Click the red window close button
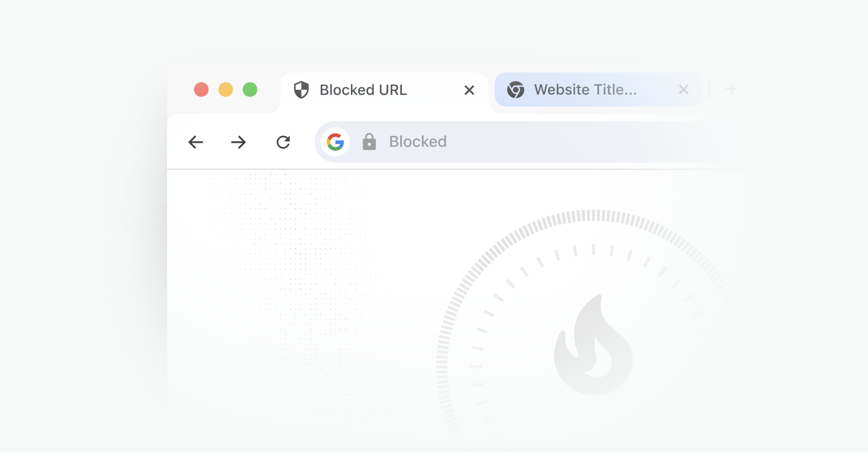 pos(201,89)
